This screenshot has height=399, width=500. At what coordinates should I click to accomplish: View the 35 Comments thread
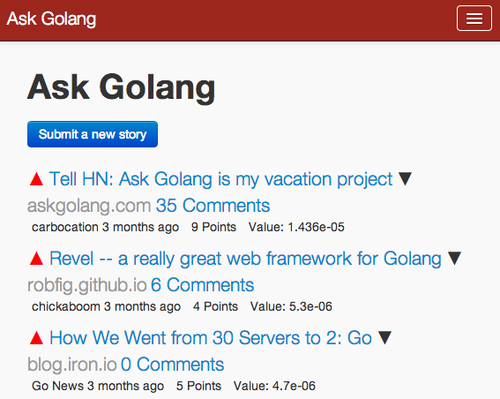[213, 205]
